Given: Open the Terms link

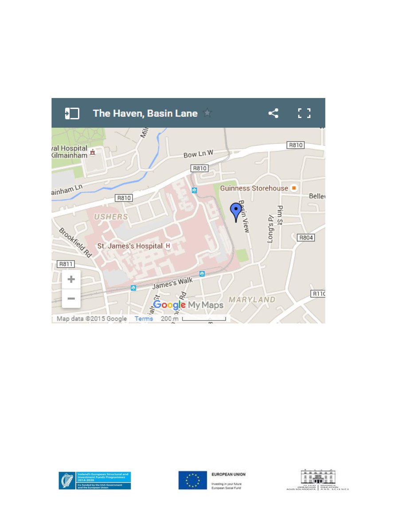Looking at the screenshot, I should [144, 319].
